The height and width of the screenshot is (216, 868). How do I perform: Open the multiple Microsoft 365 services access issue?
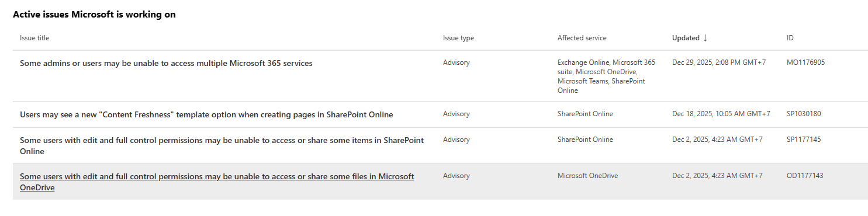coord(166,63)
